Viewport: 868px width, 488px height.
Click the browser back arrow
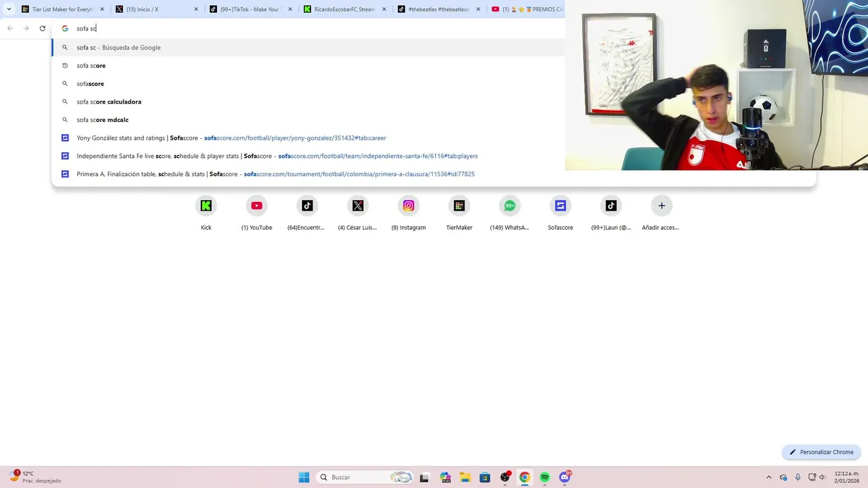[x=10, y=28]
